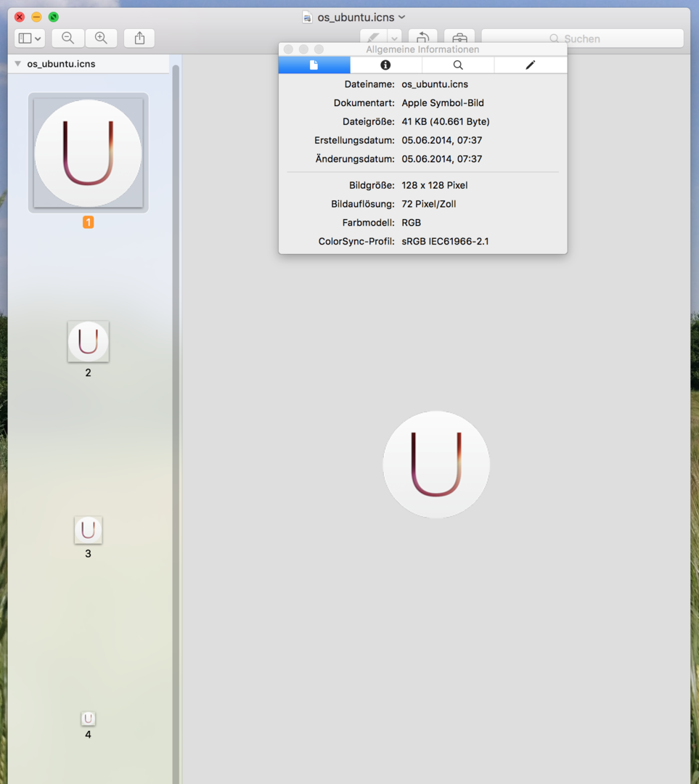Click the 'RGB' Farbmodell value
The image size is (699, 784).
pos(411,223)
